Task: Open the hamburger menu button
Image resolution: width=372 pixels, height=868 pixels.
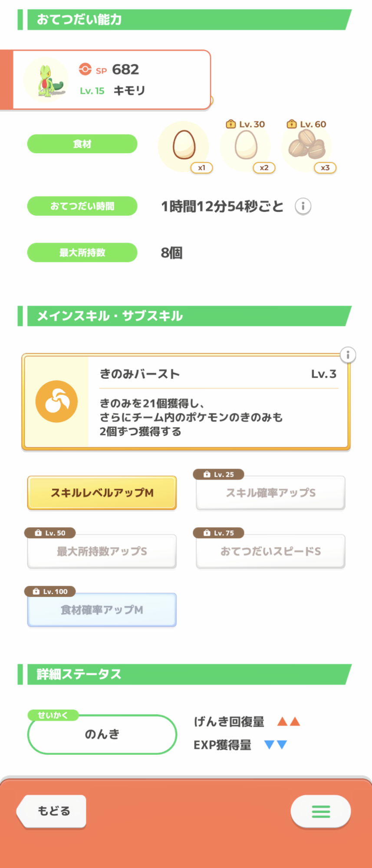Action: click(321, 811)
